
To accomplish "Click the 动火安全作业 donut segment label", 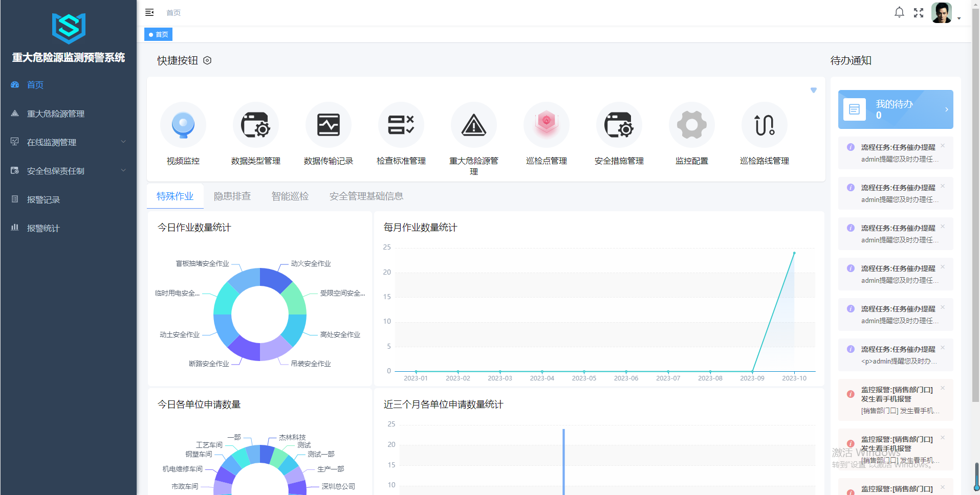I will [x=311, y=264].
